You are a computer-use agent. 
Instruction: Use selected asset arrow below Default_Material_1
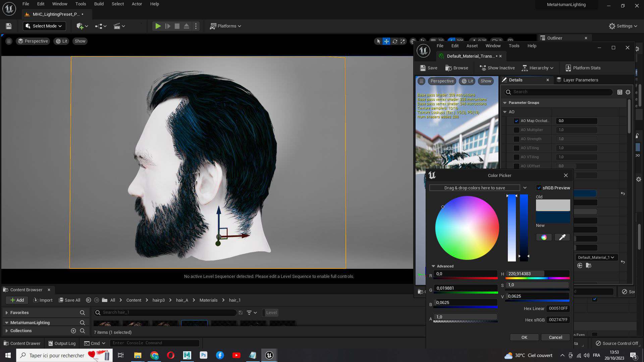(580, 266)
